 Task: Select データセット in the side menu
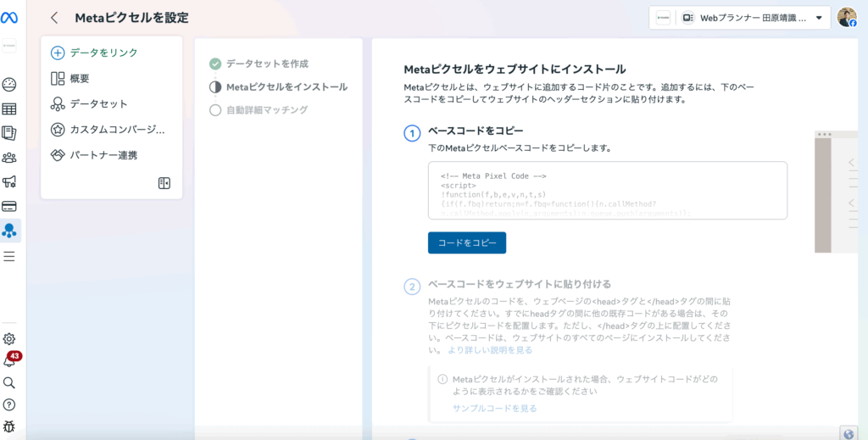click(x=98, y=104)
